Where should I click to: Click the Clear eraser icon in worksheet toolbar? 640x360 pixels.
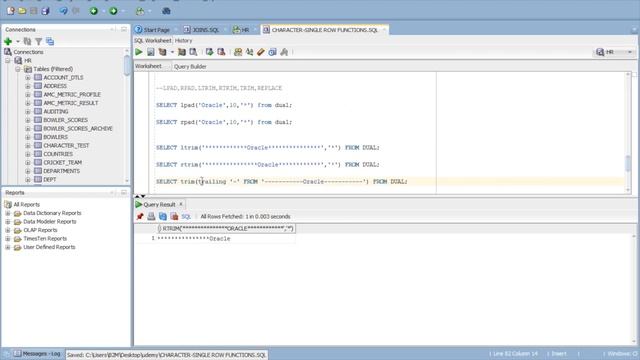(261, 52)
